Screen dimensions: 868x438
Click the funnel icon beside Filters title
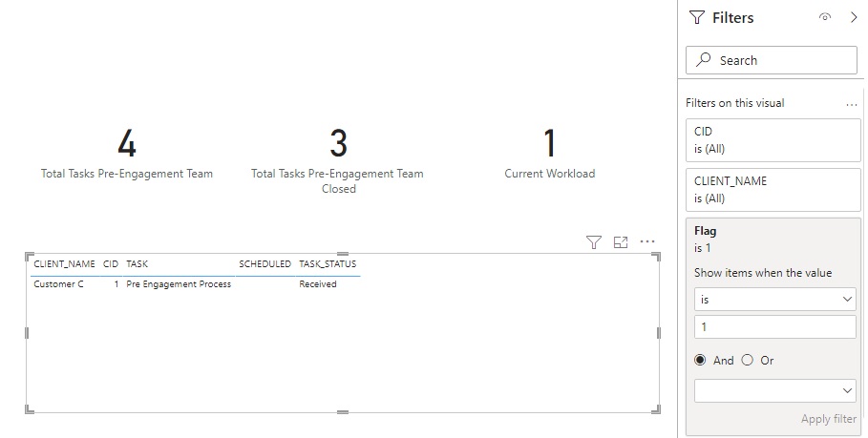pyautogui.click(x=697, y=18)
